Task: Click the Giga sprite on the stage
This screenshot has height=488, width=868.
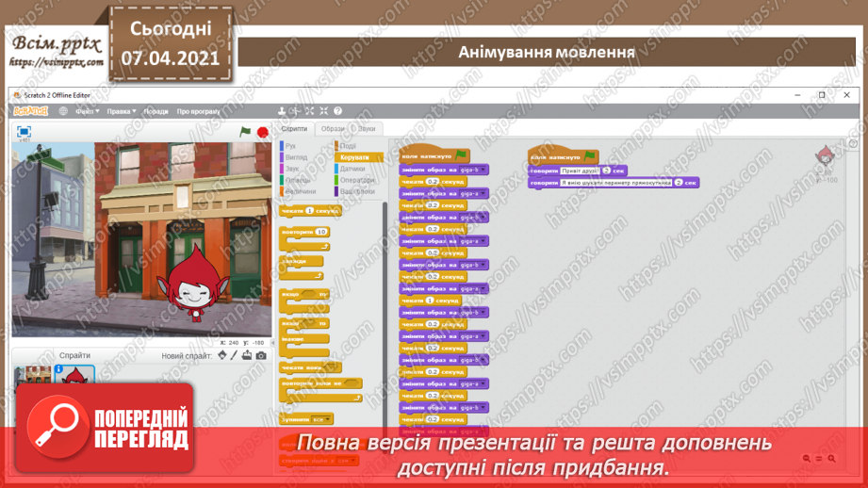Action: 192,284
